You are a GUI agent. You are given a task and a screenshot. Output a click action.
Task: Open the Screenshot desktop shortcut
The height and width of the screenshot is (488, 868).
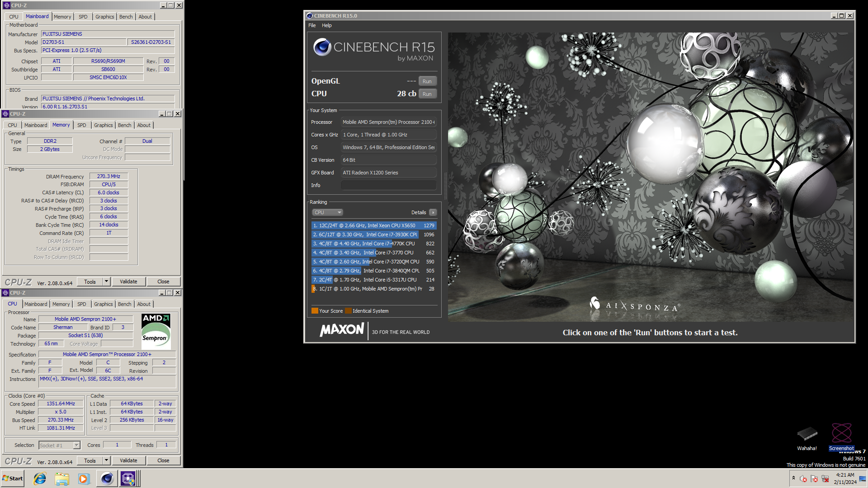pyautogui.click(x=841, y=437)
